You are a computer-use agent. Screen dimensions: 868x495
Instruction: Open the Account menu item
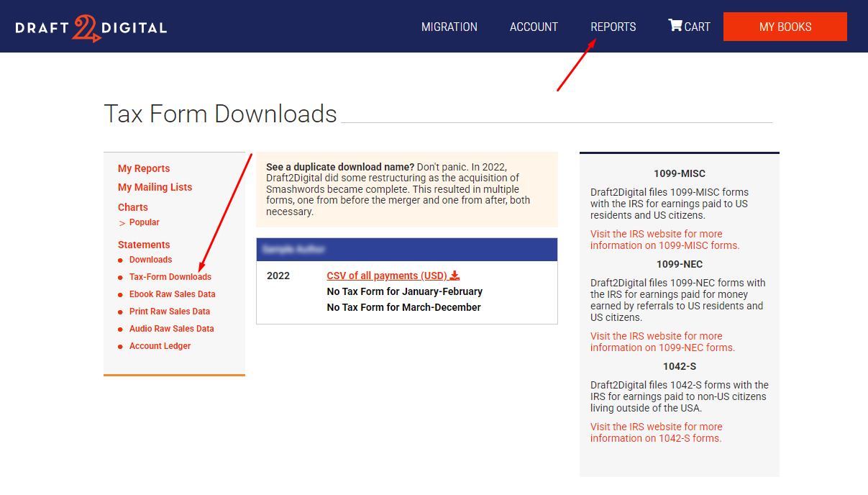(534, 27)
